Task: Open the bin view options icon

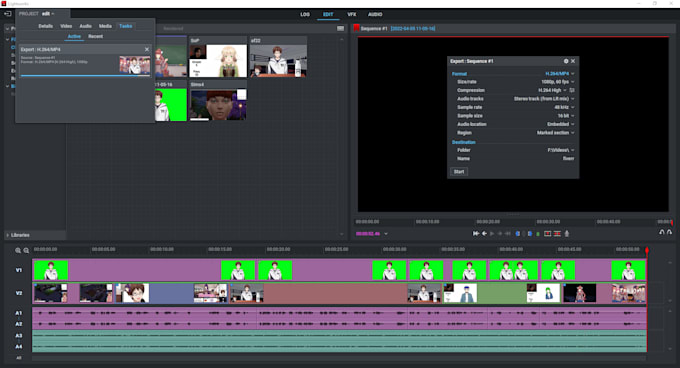Action: [340, 29]
